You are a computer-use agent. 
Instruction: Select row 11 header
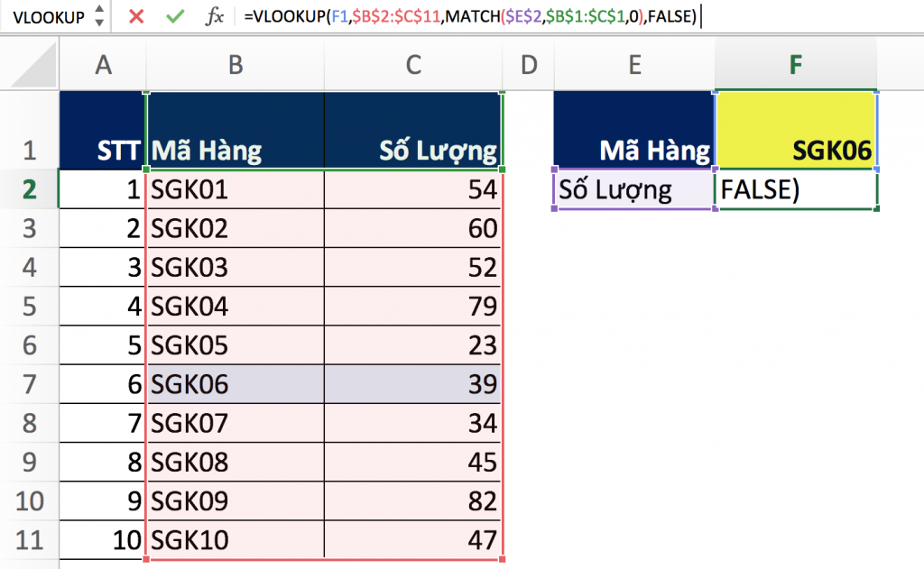[x=28, y=540]
